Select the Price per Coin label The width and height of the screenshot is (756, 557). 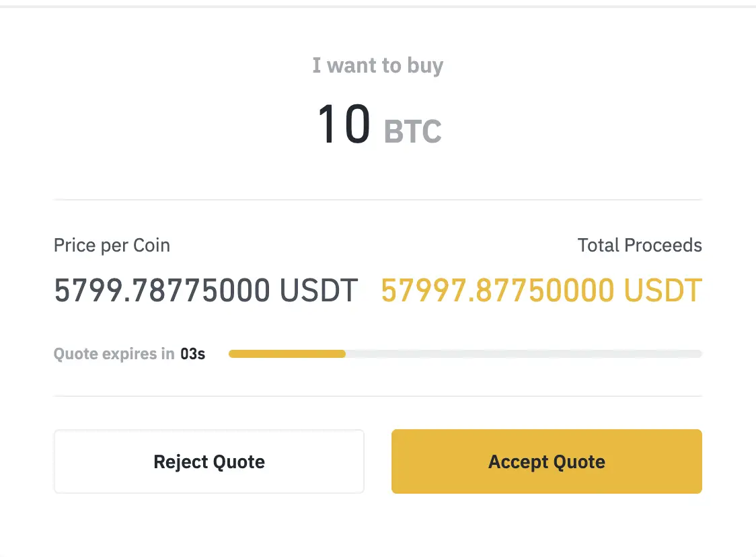point(112,245)
